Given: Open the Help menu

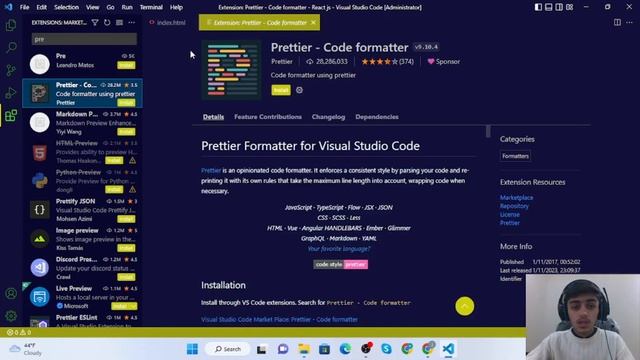Looking at the screenshot, I should coord(176,7).
